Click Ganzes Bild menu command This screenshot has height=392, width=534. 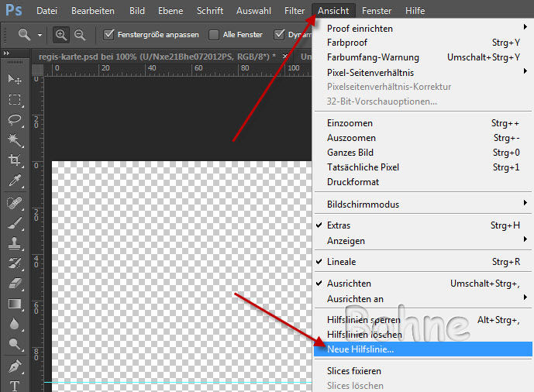pyautogui.click(x=350, y=153)
